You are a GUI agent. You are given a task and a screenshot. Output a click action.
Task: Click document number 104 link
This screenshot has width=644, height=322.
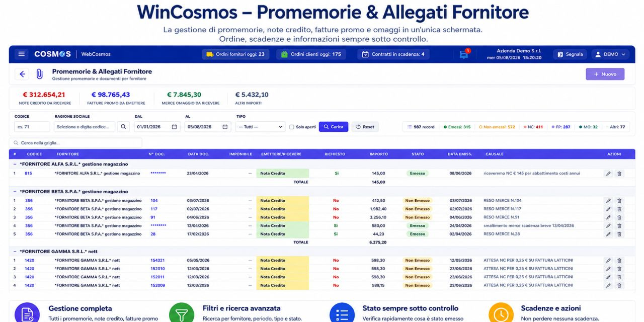click(154, 201)
